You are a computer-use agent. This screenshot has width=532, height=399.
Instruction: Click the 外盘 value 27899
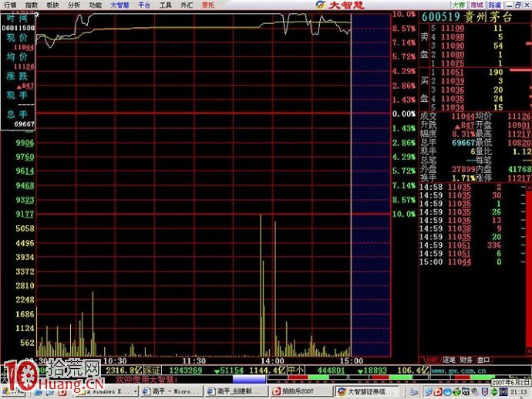(x=463, y=169)
